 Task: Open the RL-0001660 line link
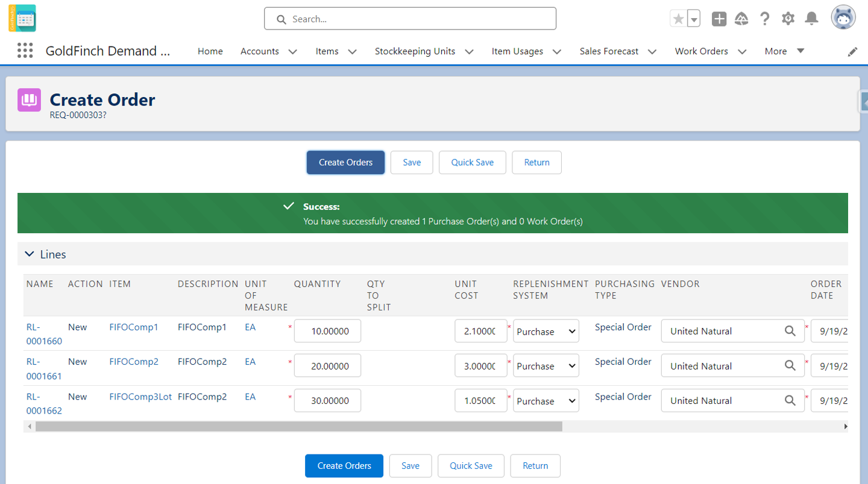[44, 334]
